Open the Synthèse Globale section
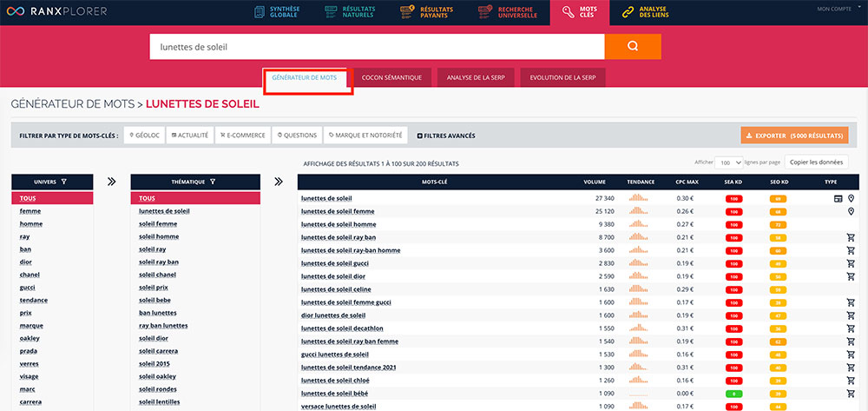 [x=277, y=12]
